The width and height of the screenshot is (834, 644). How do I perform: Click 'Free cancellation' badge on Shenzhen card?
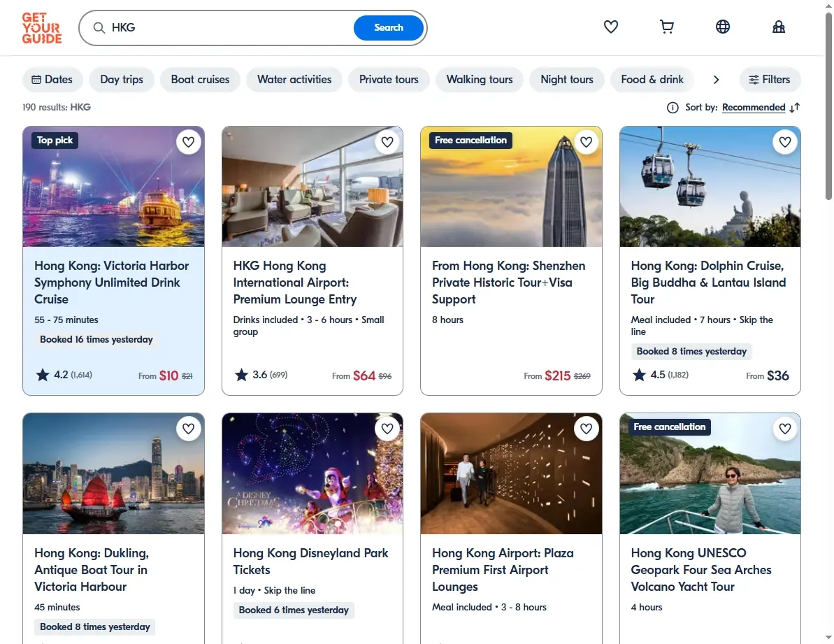point(470,141)
